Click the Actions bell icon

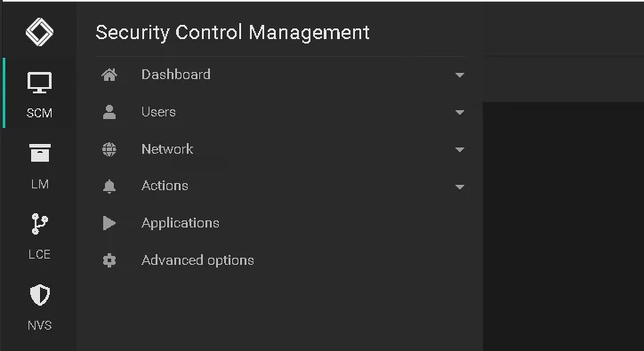(109, 187)
